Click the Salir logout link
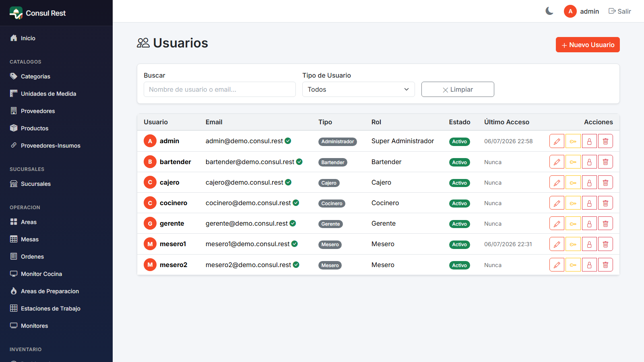Image resolution: width=644 pixels, height=362 pixels. pyautogui.click(x=620, y=11)
